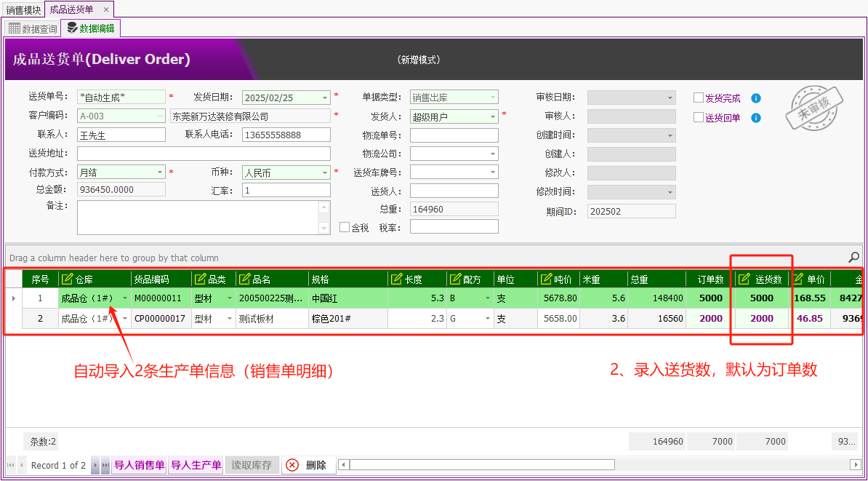Click 订单数 column header
868x481 pixels.
click(710, 279)
